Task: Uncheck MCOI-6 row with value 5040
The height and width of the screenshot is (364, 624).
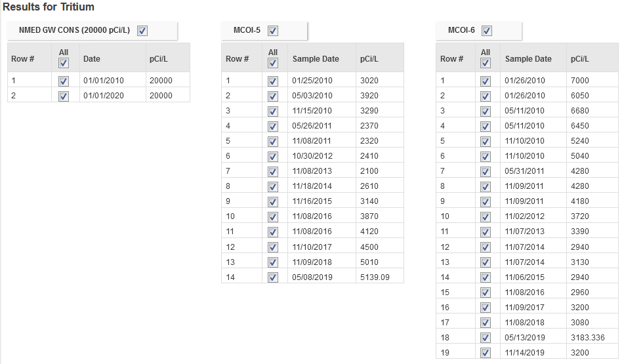Action: pyautogui.click(x=486, y=157)
